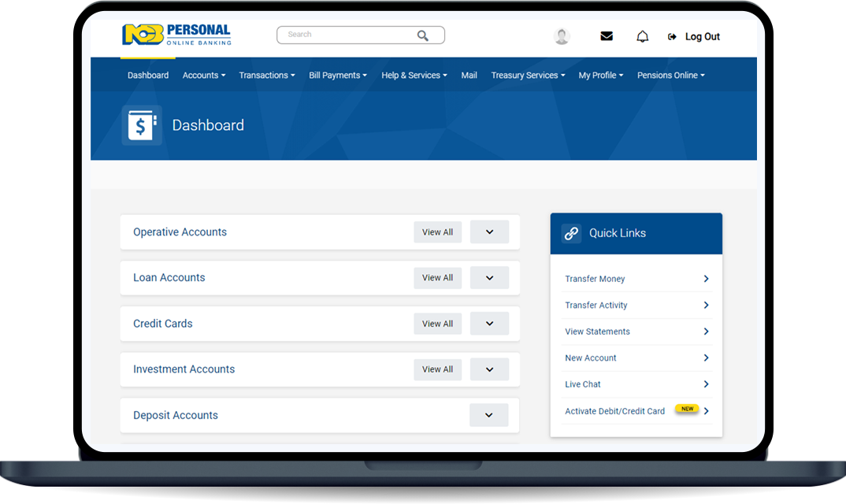Screen dimensions: 846x504
Task: Click the Quick Links chain icon
Action: pyautogui.click(x=571, y=233)
